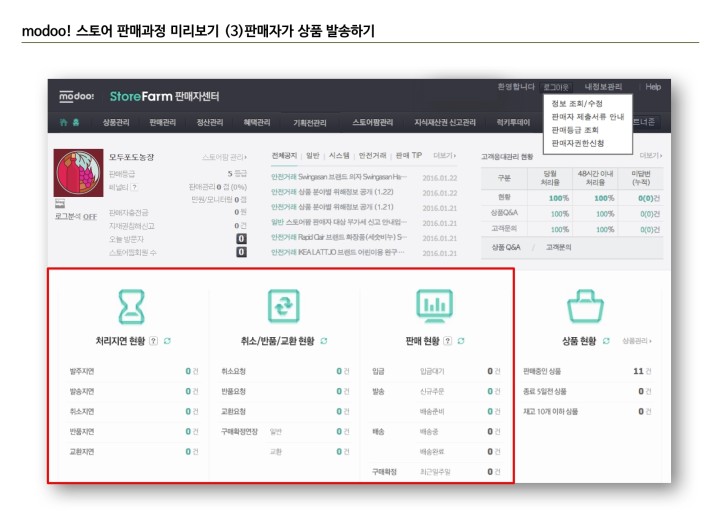The height and width of the screenshot is (523, 720).
Task: Refresh the 판매 현황 panel
Action: click(x=461, y=341)
